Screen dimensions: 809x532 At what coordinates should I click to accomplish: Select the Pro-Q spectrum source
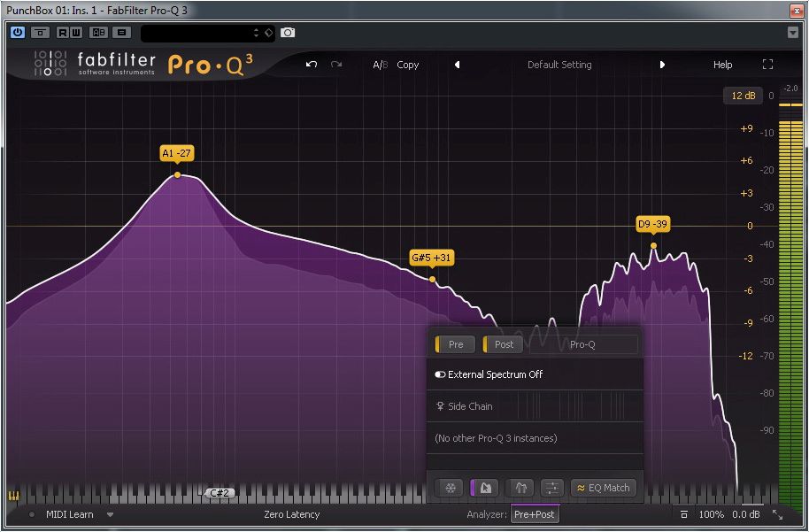pos(583,344)
